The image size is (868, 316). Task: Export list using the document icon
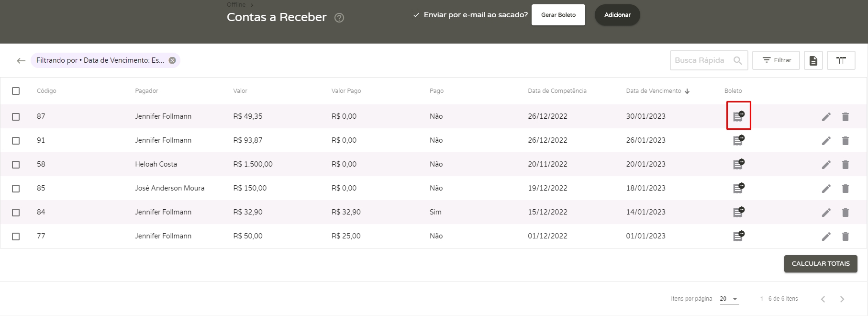pyautogui.click(x=813, y=60)
